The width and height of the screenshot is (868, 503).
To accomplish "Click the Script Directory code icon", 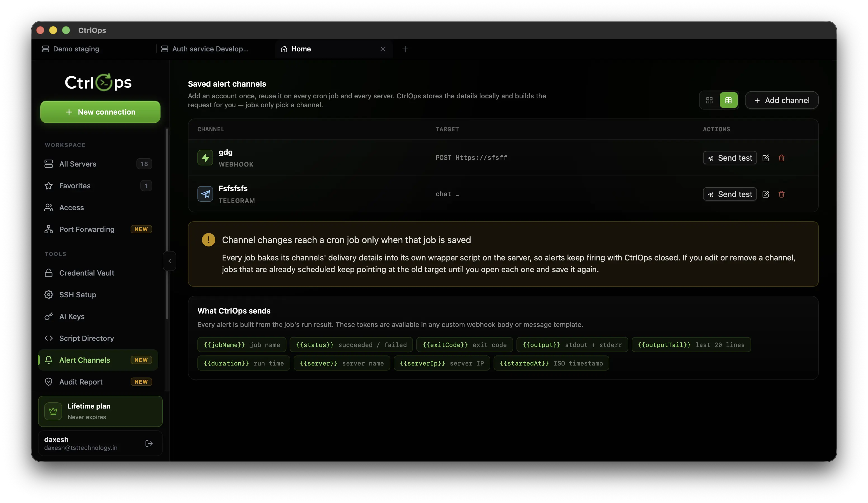I will (49, 338).
